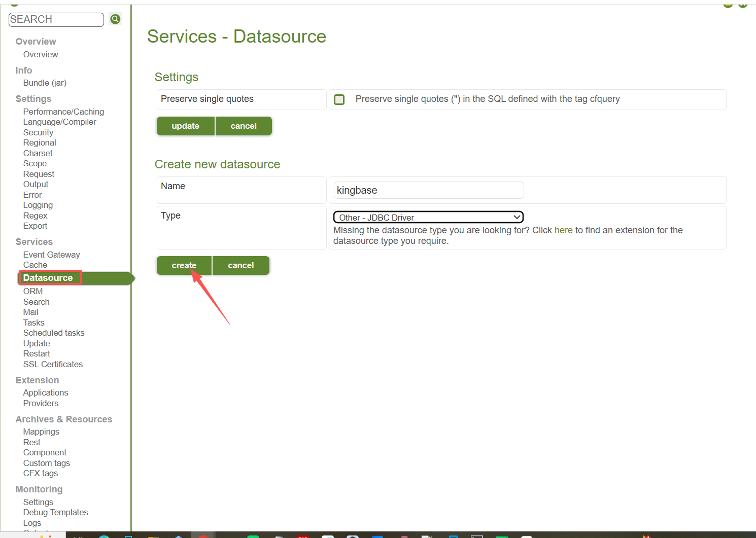
Task: Open the Bundle (jar) info page
Action: [x=45, y=83]
